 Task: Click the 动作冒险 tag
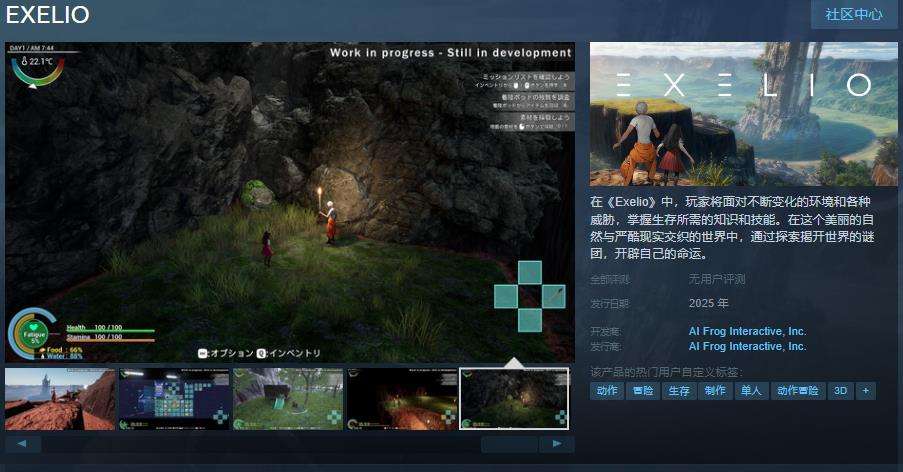click(x=798, y=390)
